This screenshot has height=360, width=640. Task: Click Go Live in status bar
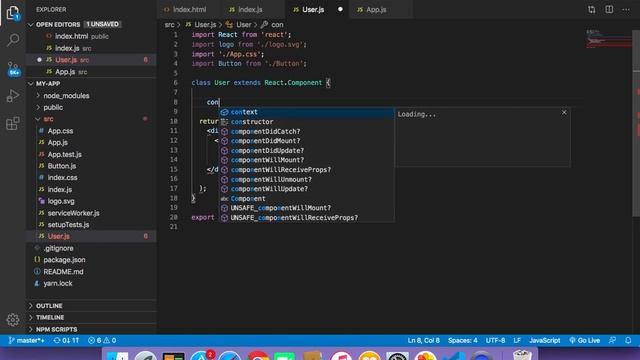click(584, 340)
